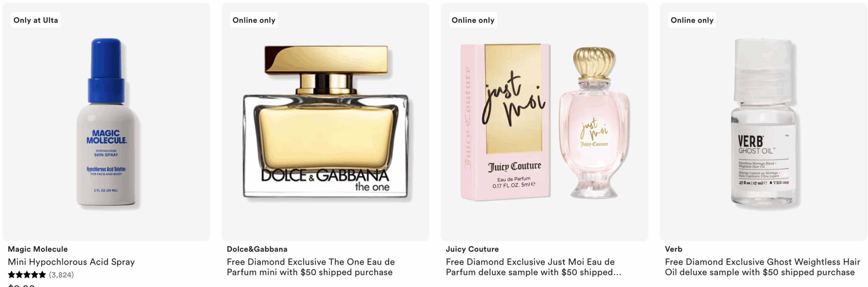Click 'Online only' badge on Dolce&Gabbana card
Screen dimensions: 868x287
coord(254,20)
